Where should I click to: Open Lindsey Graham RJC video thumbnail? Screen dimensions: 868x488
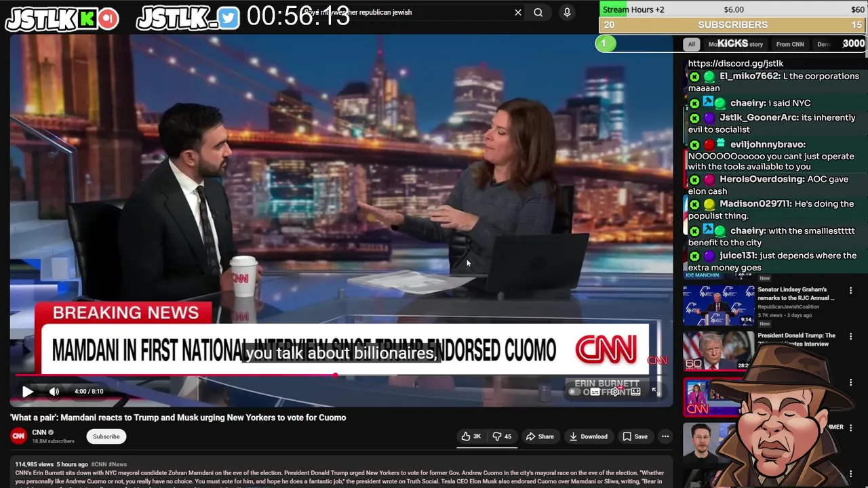(718, 305)
